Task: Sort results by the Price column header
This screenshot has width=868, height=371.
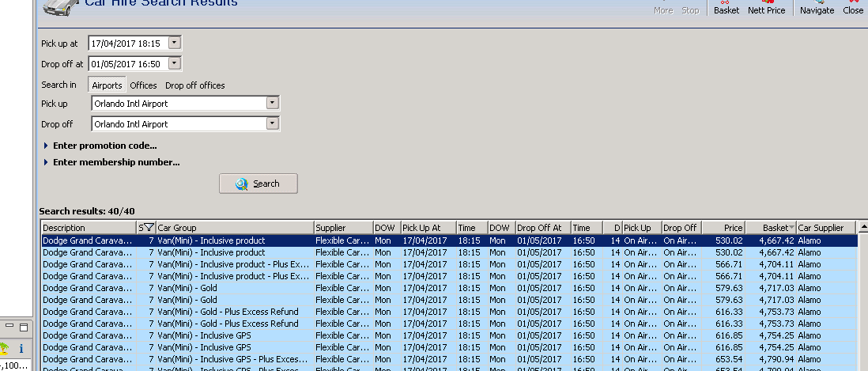Action: [724, 228]
